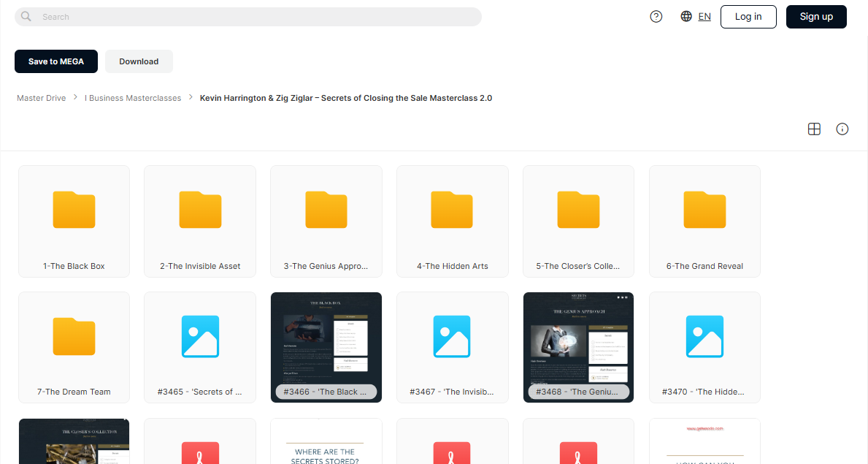Open the help question mark icon
Viewport: 868px width, 464px height.
pyautogui.click(x=656, y=17)
